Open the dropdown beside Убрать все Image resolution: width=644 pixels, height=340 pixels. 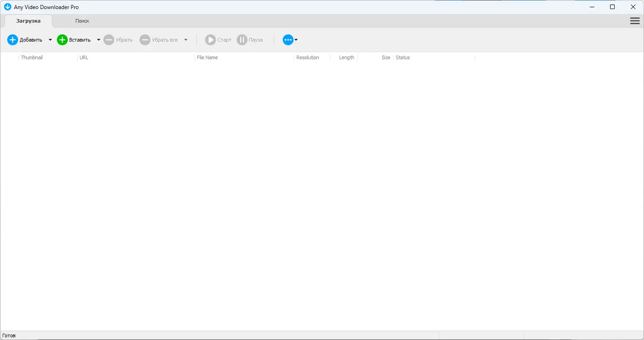[x=186, y=40]
